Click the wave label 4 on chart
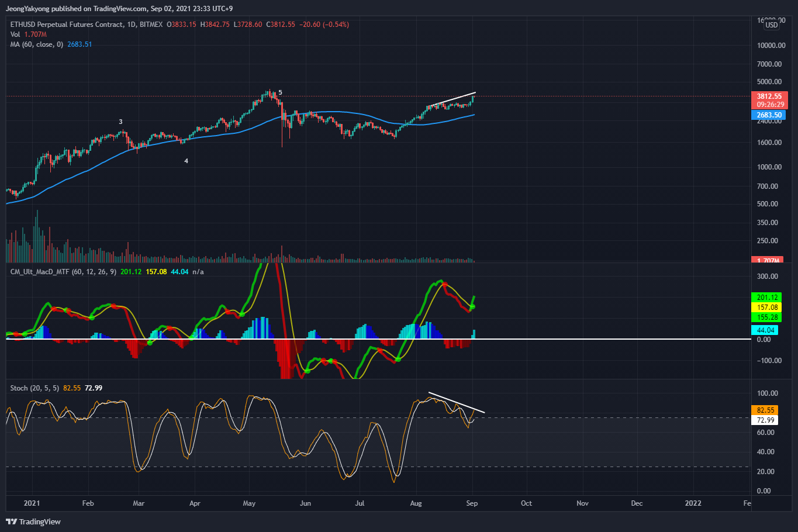 pyautogui.click(x=186, y=161)
